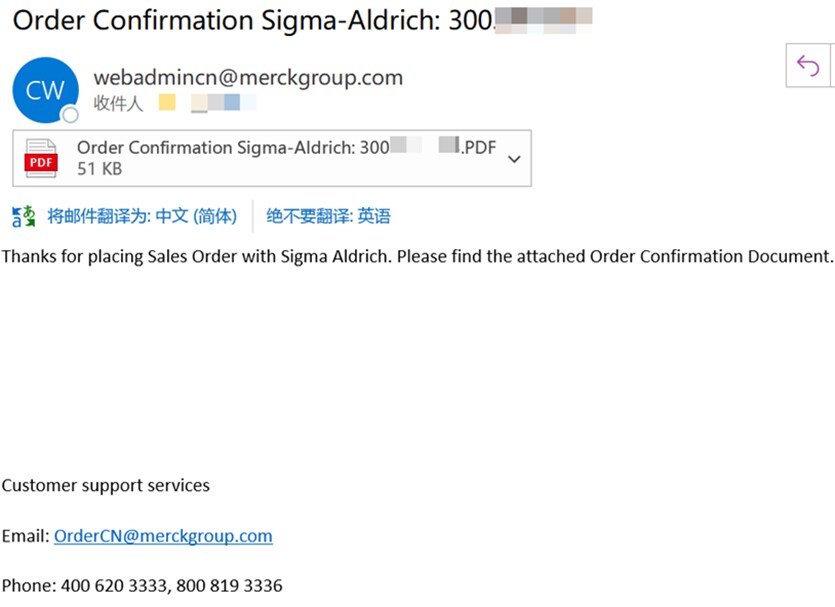This screenshot has height=607, width=835.
Task: Open the OrderCN@merckgroup.com email link
Action: (x=163, y=536)
